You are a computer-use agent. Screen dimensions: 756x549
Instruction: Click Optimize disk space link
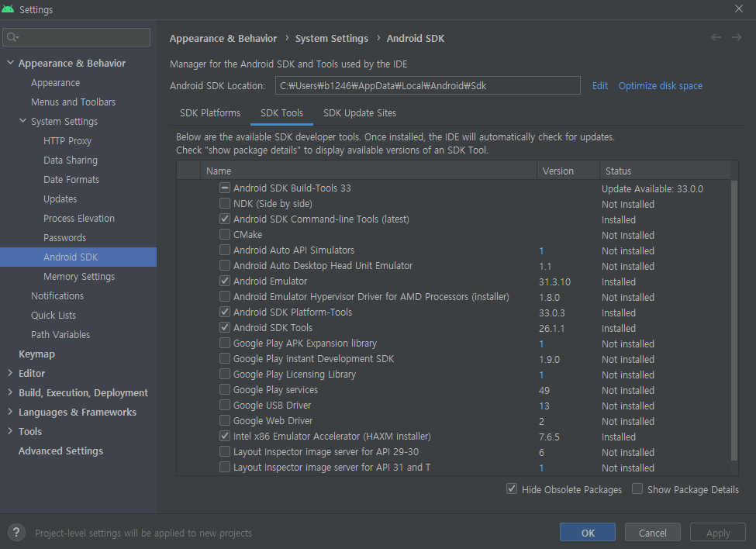[x=660, y=86]
